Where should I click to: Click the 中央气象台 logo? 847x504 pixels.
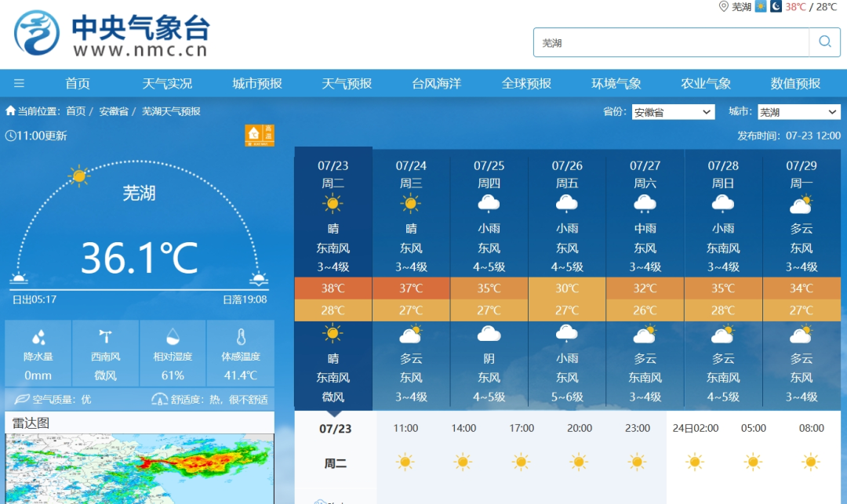pyautogui.click(x=111, y=33)
